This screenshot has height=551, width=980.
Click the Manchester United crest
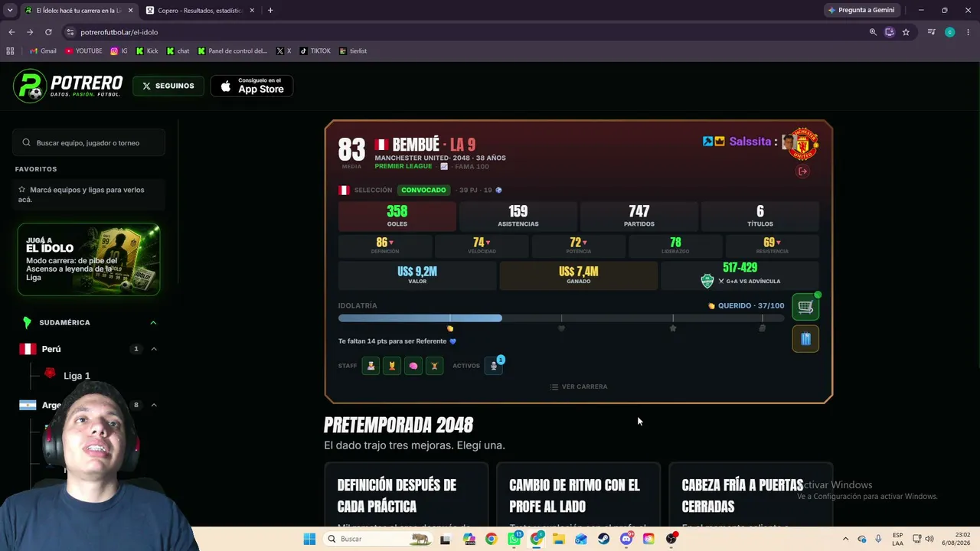(804, 144)
